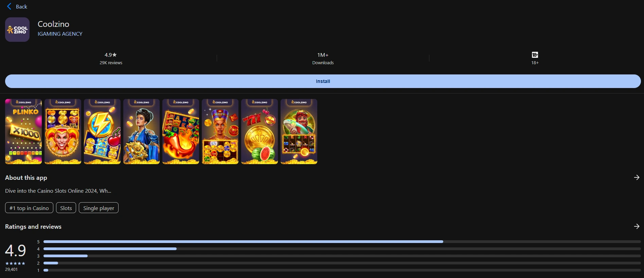Open the Coolzino app logo

pos(17,30)
